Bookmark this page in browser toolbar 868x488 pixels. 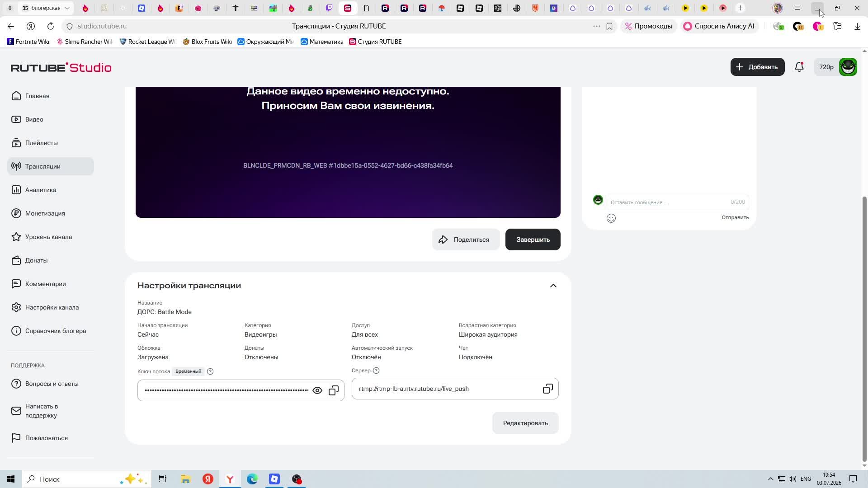pyautogui.click(x=609, y=26)
